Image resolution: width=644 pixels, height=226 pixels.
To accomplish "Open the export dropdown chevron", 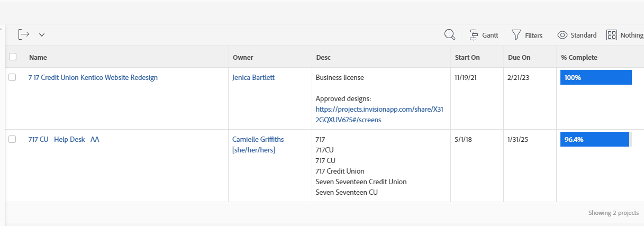I will [x=42, y=35].
